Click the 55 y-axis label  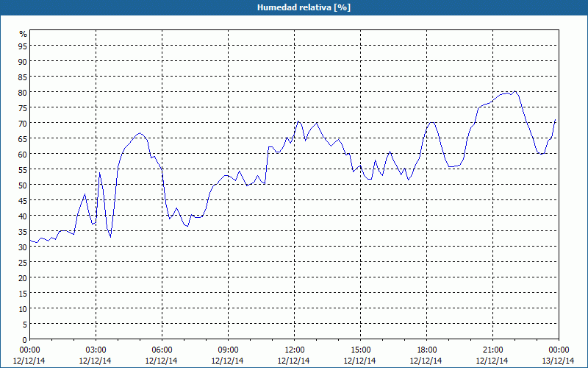23,170
